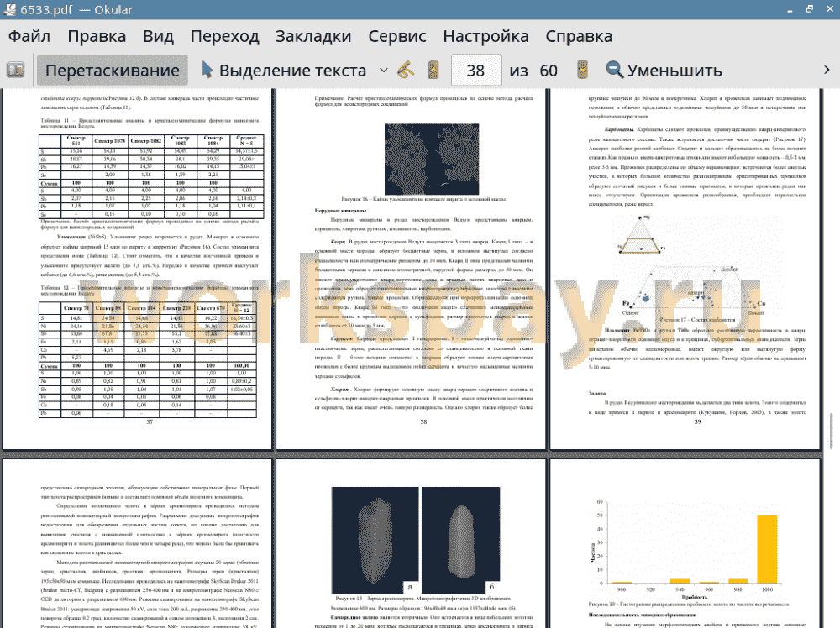Screen dimensions: 840x628
Task: Click the Okular app icon in title bar
Action: [9, 9]
